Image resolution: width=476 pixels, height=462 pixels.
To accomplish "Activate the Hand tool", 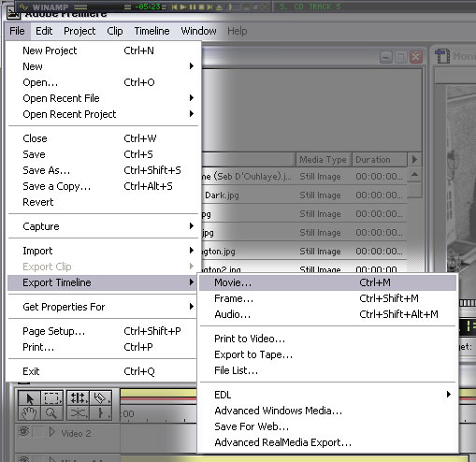I will pyautogui.click(x=30, y=412).
